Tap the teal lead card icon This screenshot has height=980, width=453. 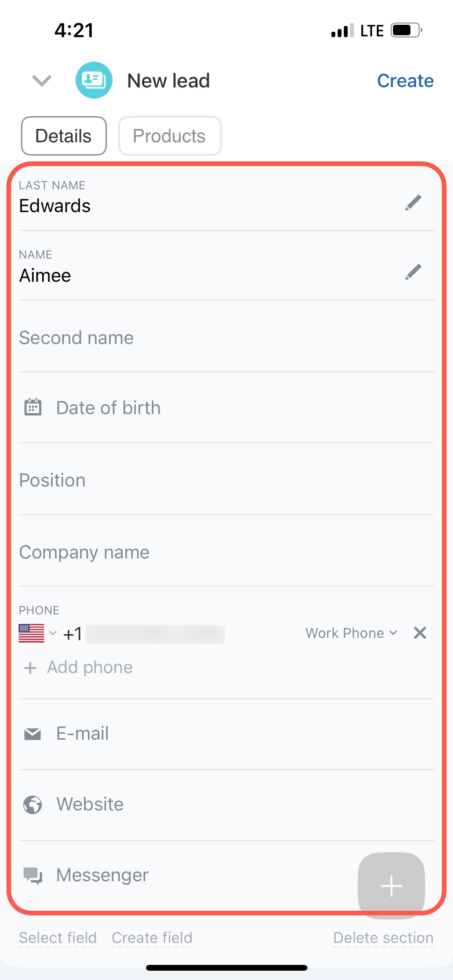point(94,80)
